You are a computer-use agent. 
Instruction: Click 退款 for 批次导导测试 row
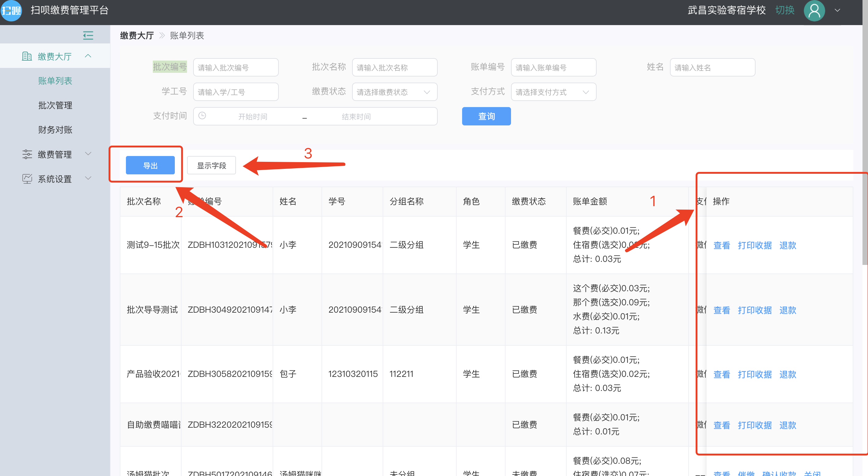click(788, 310)
